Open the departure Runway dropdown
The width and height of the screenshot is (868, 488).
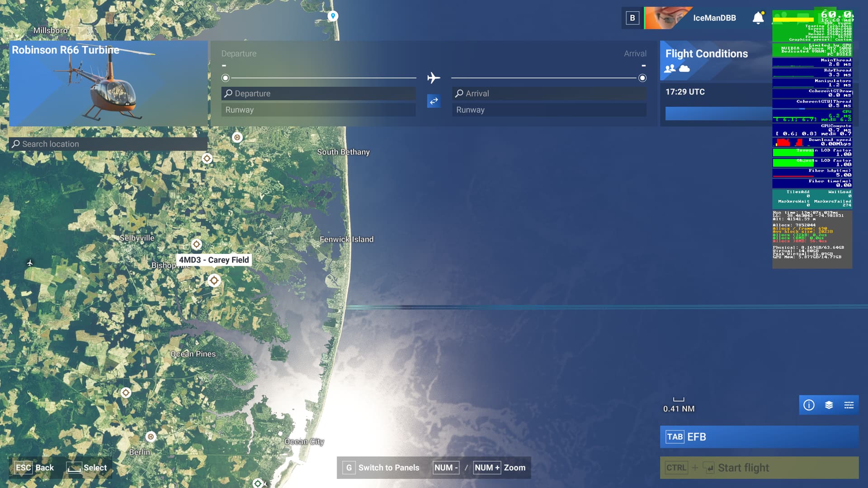click(318, 110)
